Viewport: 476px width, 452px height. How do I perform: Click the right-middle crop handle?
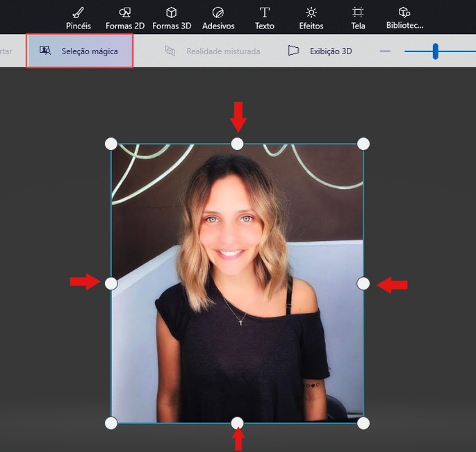(x=363, y=283)
